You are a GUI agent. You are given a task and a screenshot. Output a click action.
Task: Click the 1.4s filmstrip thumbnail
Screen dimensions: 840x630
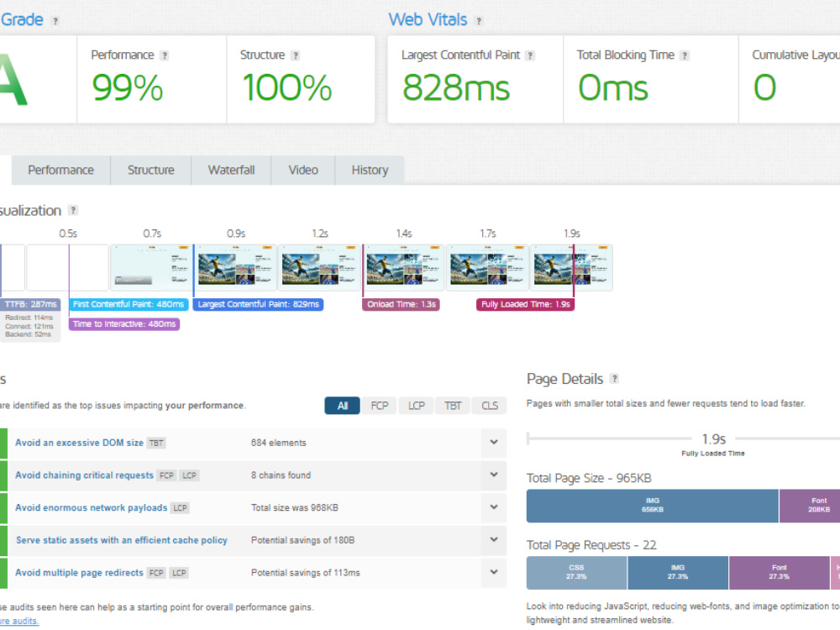[403, 268]
